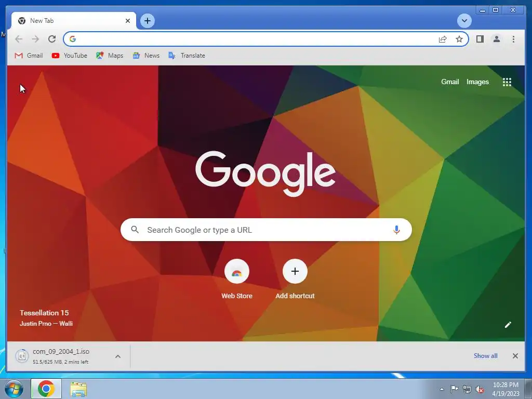Show hidden tray icons arrow
This screenshot has height=399, width=532.
pos(442,389)
